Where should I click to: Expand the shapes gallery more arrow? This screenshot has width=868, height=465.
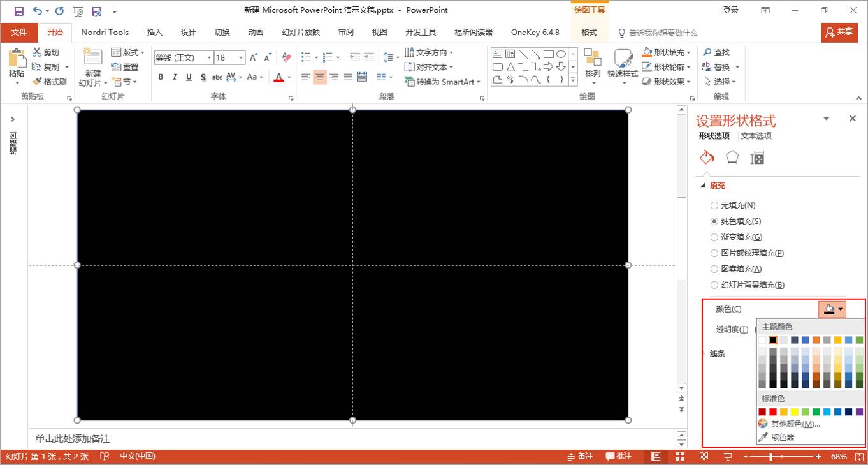(x=573, y=80)
